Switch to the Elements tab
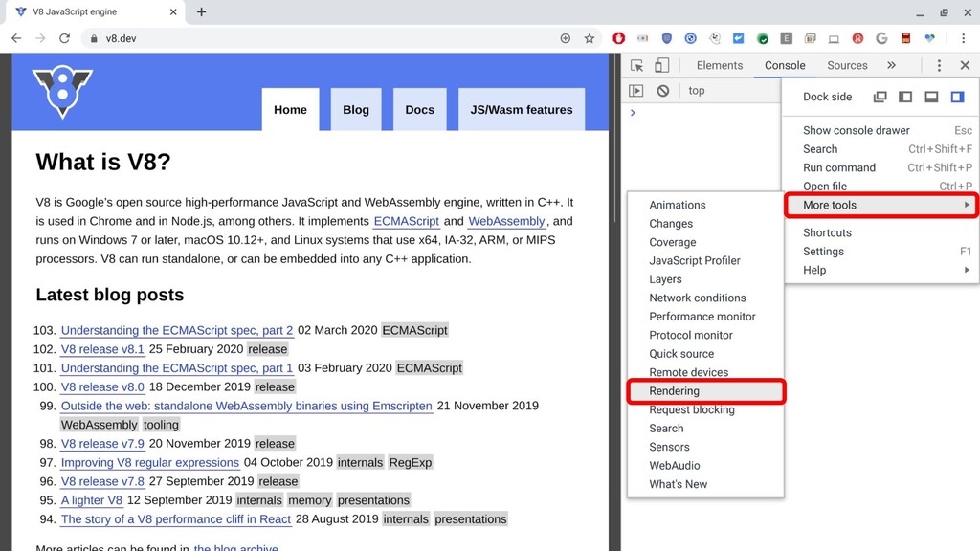Image resolution: width=980 pixels, height=551 pixels. tap(720, 65)
